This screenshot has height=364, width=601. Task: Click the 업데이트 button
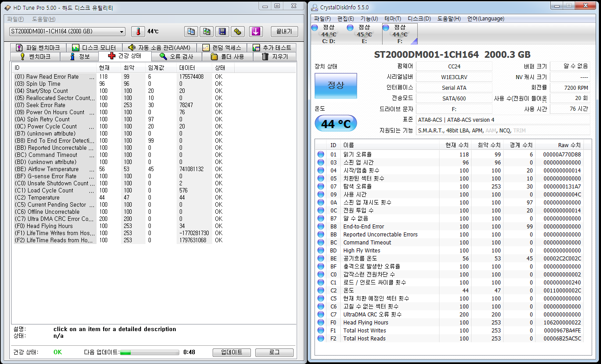click(232, 352)
